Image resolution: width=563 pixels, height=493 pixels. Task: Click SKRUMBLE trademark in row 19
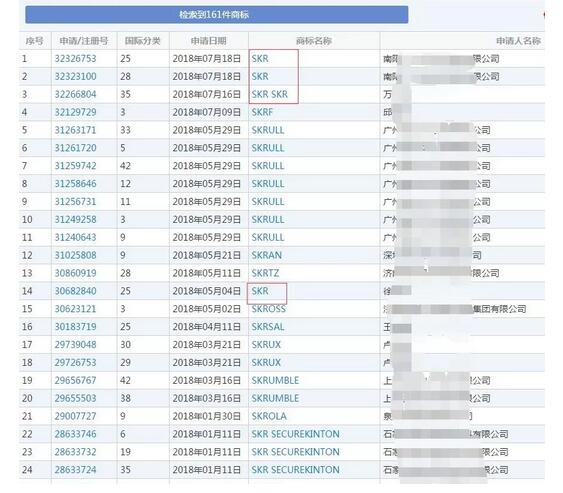click(275, 381)
